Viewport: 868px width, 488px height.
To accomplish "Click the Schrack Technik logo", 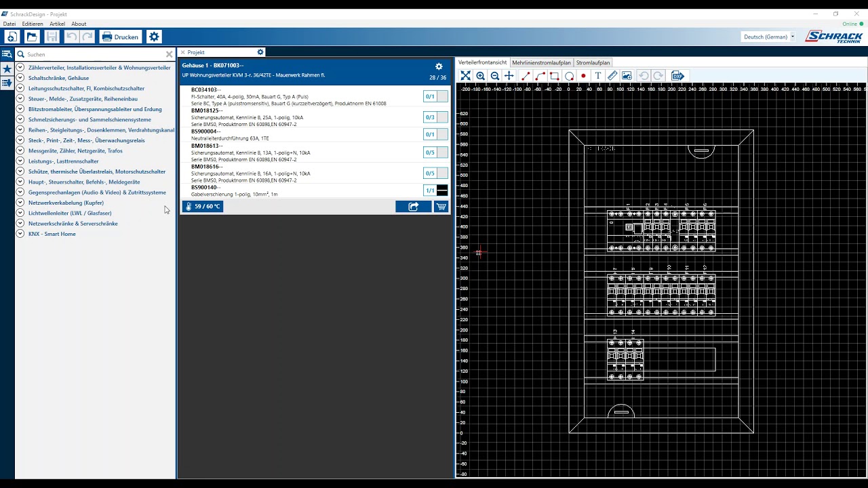I will click(x=833, y=37).
